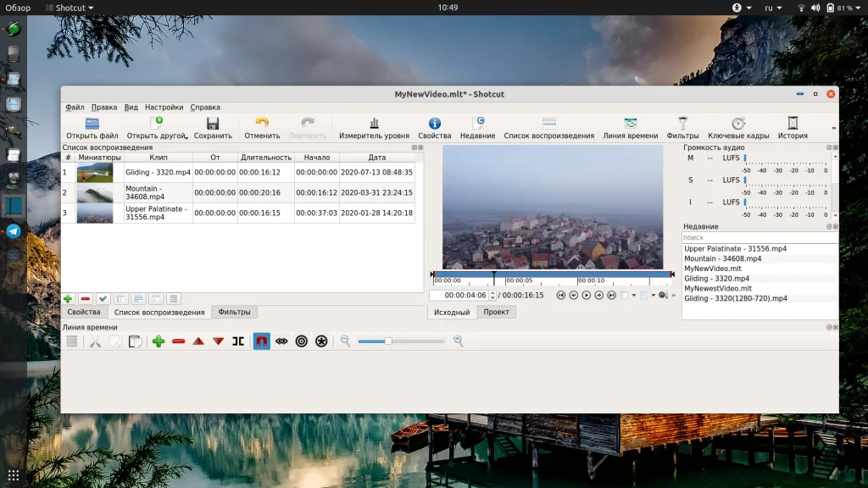The image size is (868, 488).
Task: Click the Save (Сохранить) floppy disk icon
Action: coord(213,124)
